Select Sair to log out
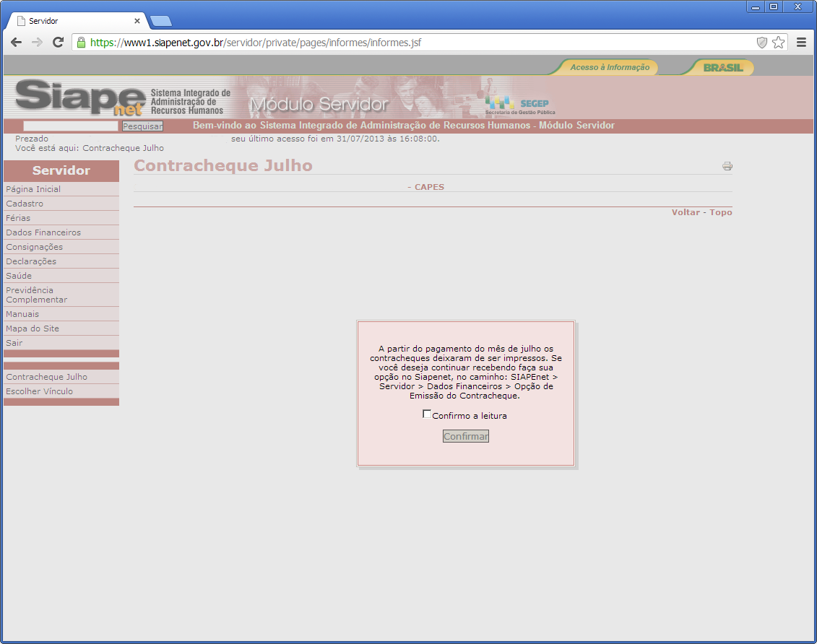 [14, 343]
